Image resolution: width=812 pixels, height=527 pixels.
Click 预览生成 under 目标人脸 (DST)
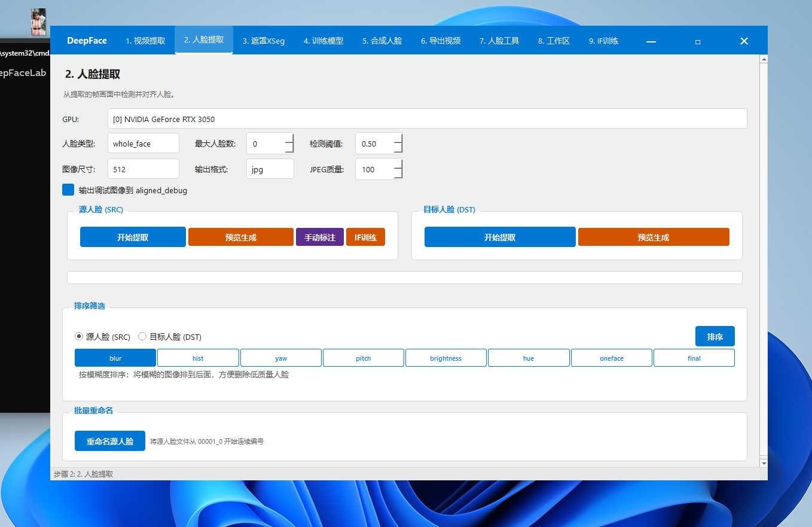(654, 237)
